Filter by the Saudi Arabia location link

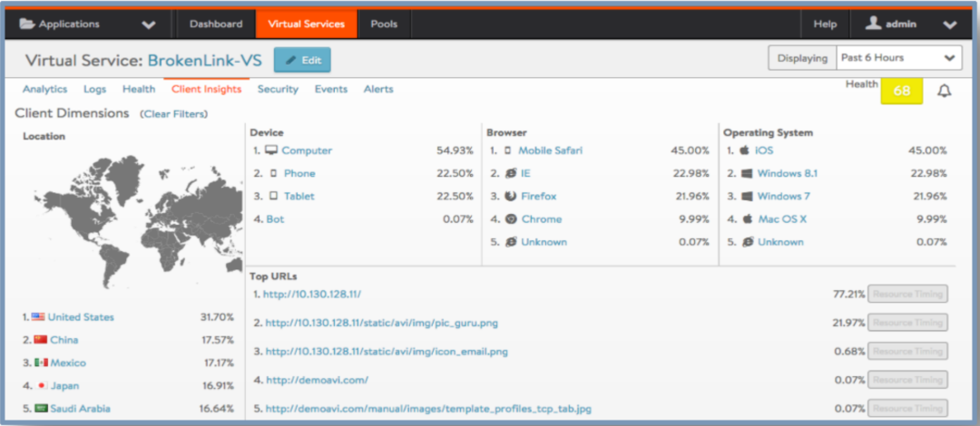coord(81,409)
